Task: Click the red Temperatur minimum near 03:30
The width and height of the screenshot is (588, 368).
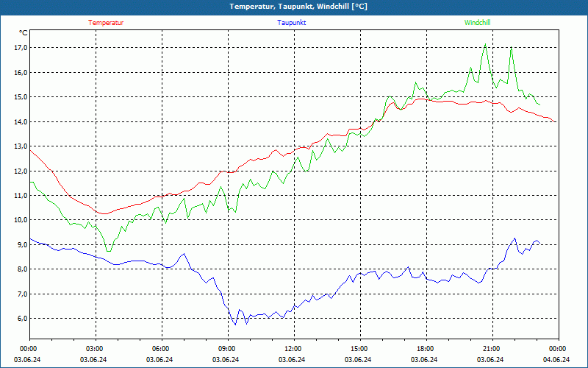Action: (104, 213)
